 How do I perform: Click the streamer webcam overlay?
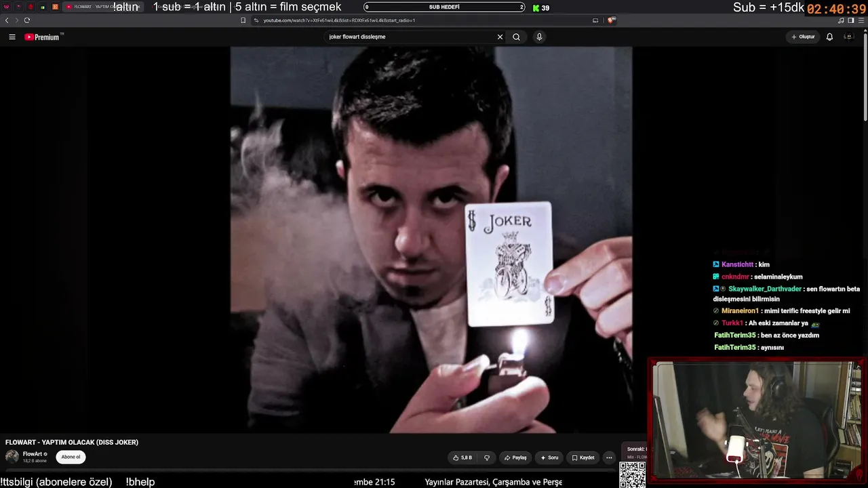click(757, 420)
